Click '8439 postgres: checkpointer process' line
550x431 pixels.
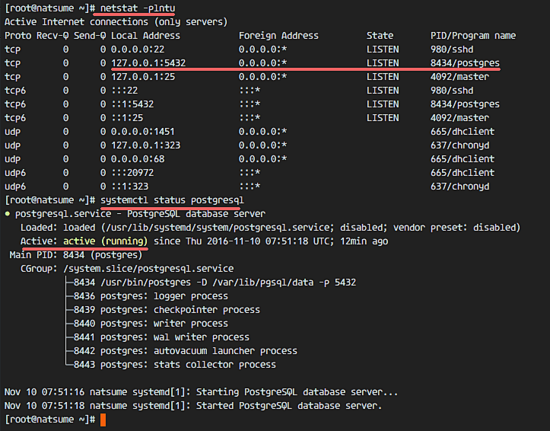(x=167, y=310)
